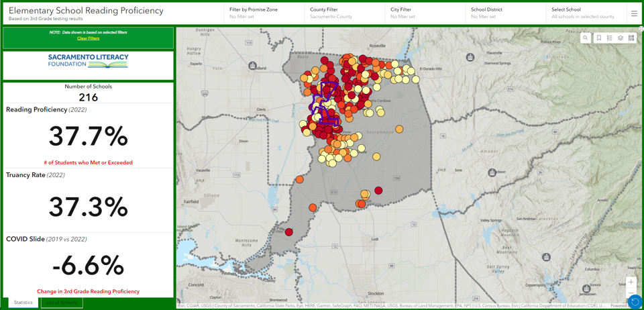Image resolution: width=644 pixels, height=310 pixels.
Task: Open the map bookmarks panel
Action: [x=599, y=38]
